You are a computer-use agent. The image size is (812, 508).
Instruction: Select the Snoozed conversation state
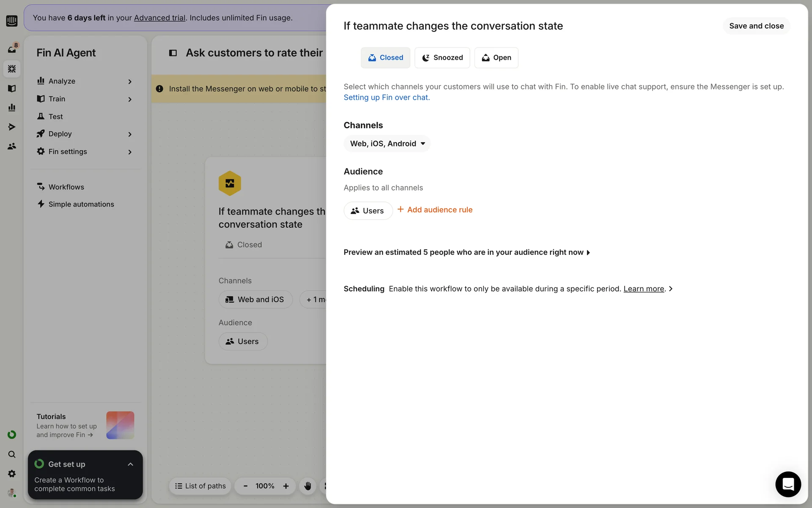442,58
